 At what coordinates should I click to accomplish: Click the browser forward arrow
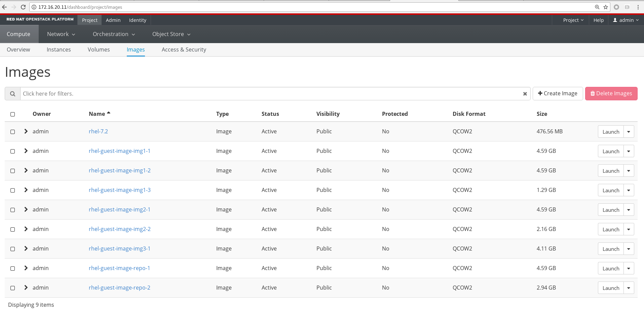click(14, 7)
